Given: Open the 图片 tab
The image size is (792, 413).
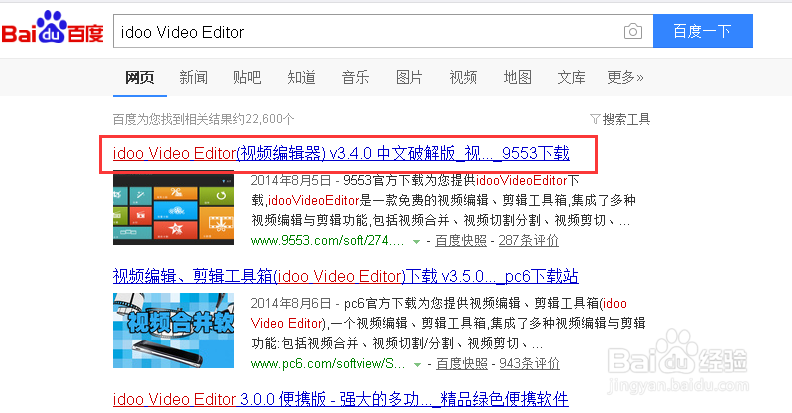Looking at the screenshot, I should (409, 77).
